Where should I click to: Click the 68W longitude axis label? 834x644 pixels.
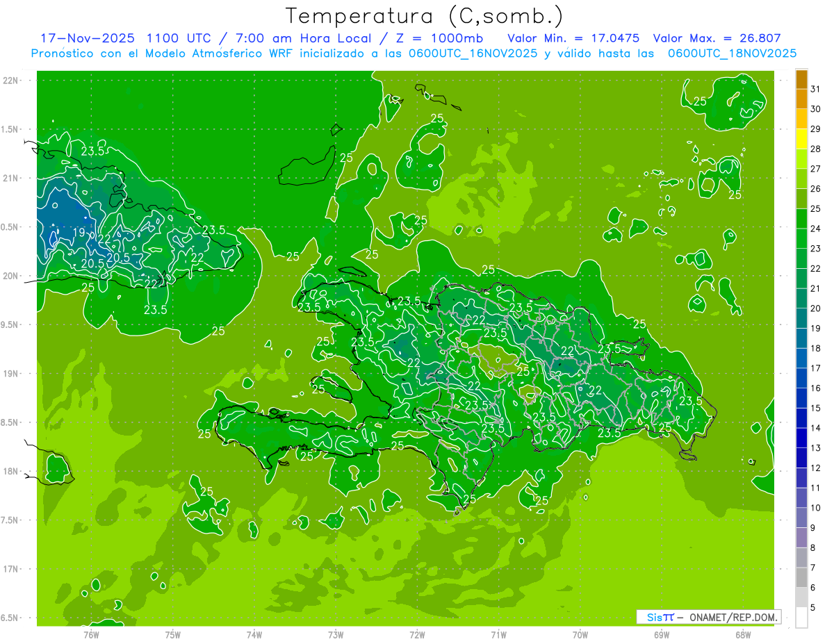tap(743, 634)
